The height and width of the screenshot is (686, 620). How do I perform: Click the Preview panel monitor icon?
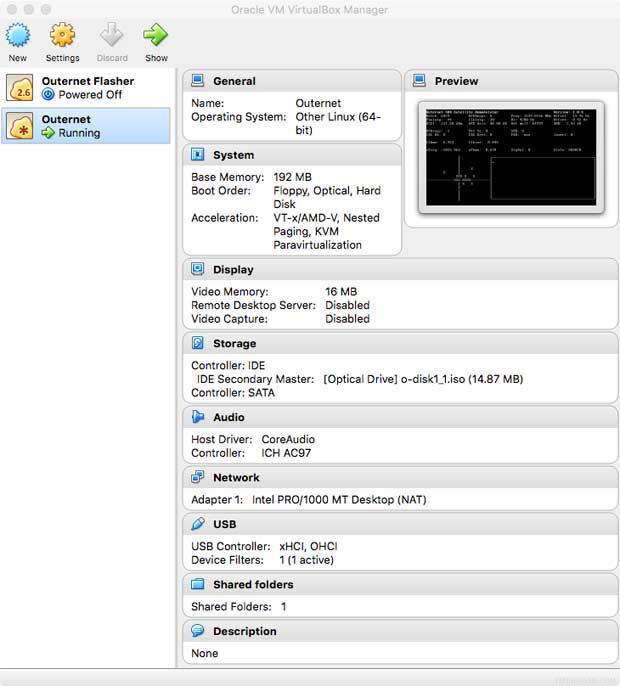[x=419, y=80]
